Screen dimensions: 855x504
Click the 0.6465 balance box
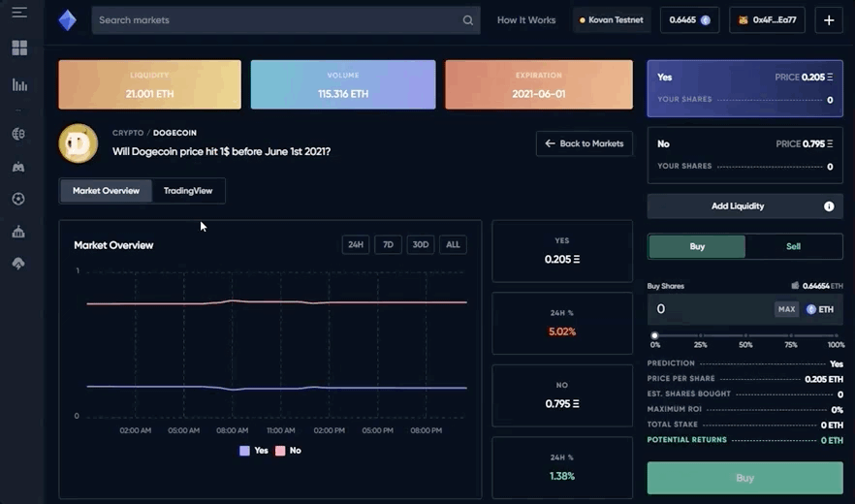tap(689, 20)
